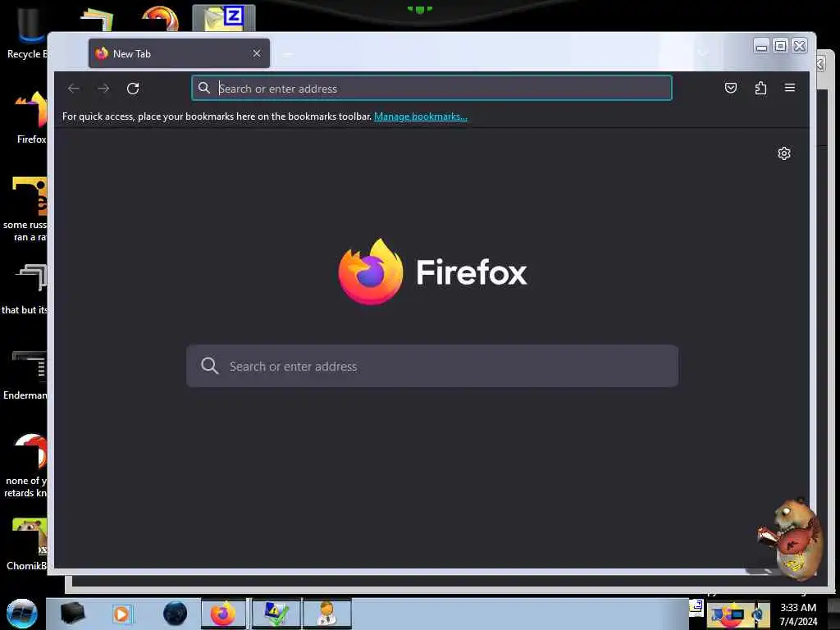Expand the list all tabs chevron
This screenshot has width=840, height=630.
pyautogui.click(x=703, y=53)
